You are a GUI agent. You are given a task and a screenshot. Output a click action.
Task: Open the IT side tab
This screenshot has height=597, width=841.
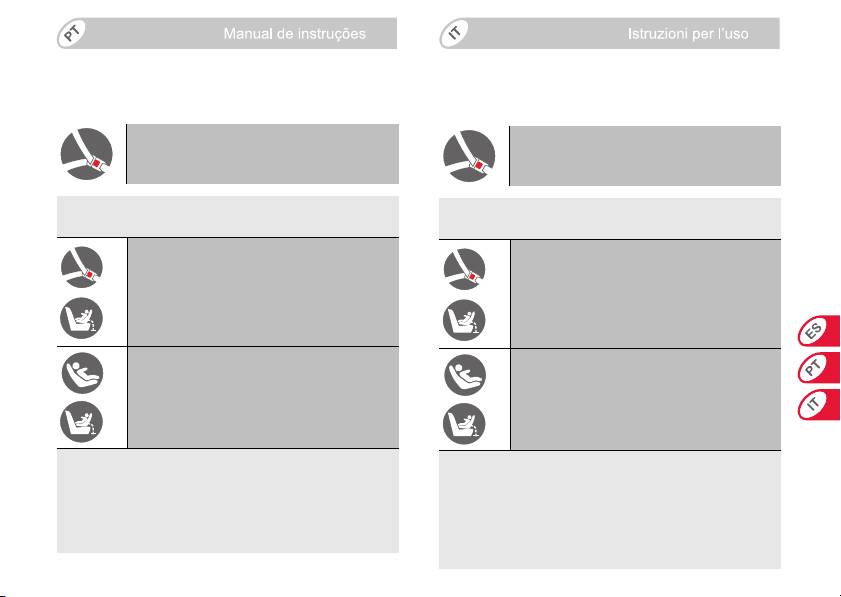point(820,404)
